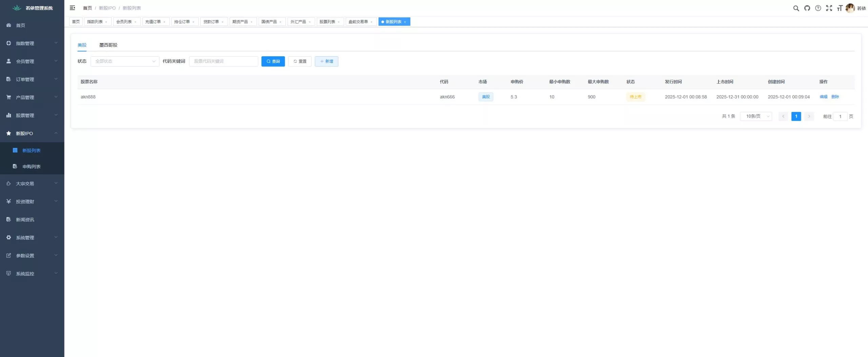Close the 盘前交易单 tab

pos(371,22)
